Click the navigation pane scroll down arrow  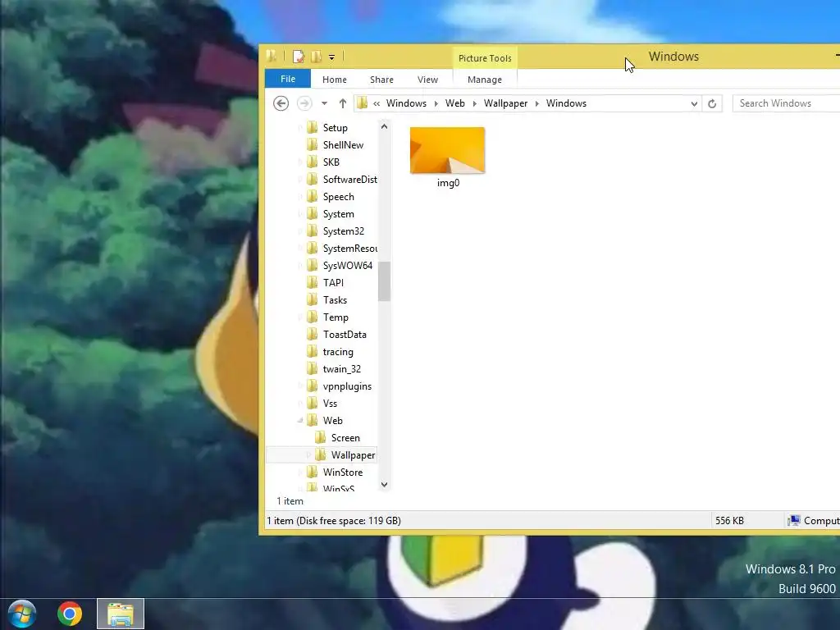coord(384,485)
